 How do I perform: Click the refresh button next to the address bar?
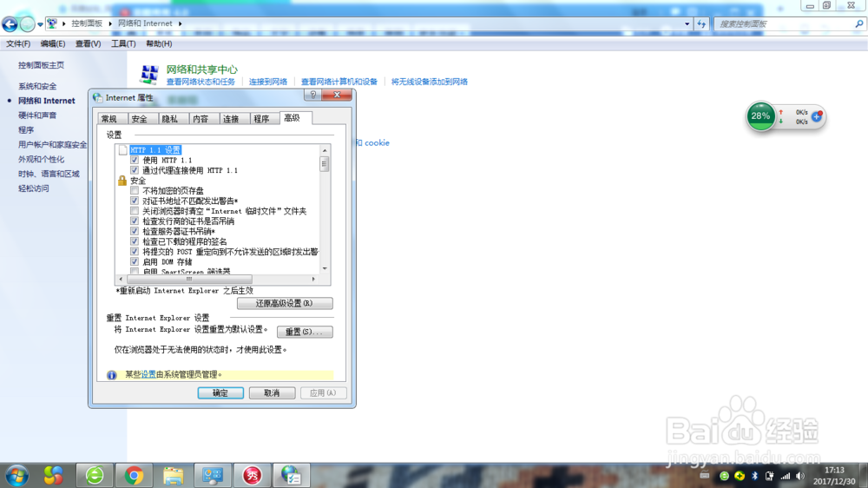click(x=702, y=23)
